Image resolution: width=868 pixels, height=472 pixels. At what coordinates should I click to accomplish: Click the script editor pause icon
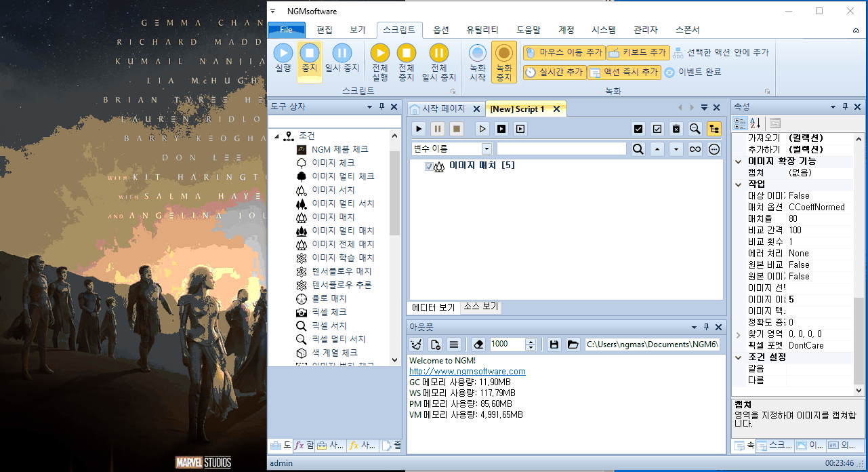coord(438,129)
